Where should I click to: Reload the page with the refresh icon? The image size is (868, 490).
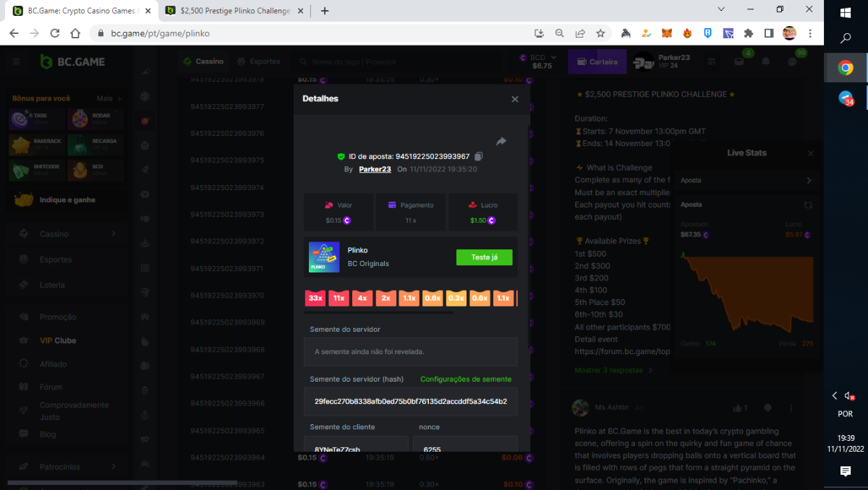pyautogui.click(x=55, y=33)
